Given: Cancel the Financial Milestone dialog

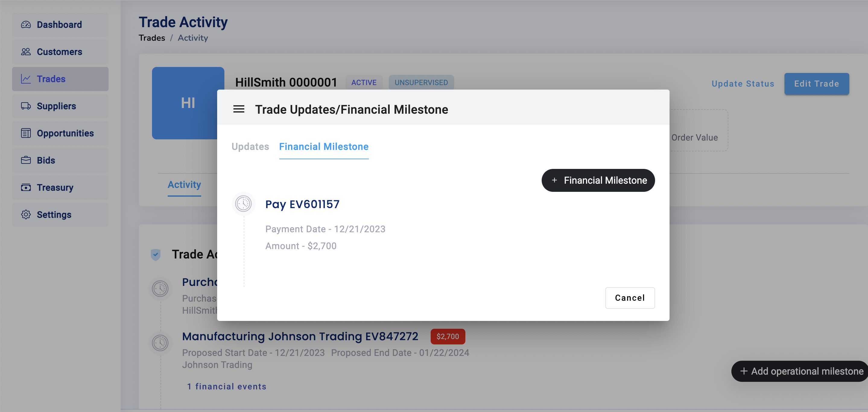Looking at the screenshot, I should [x=629, y=298].
